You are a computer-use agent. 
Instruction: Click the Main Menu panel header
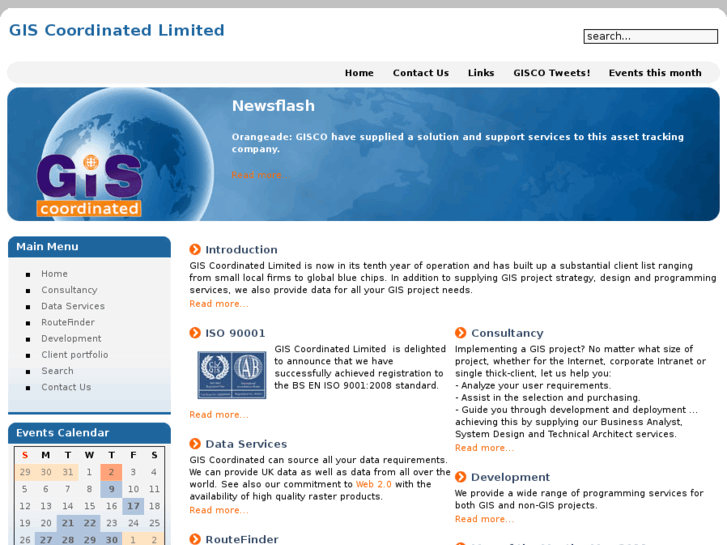pos(89,247)
